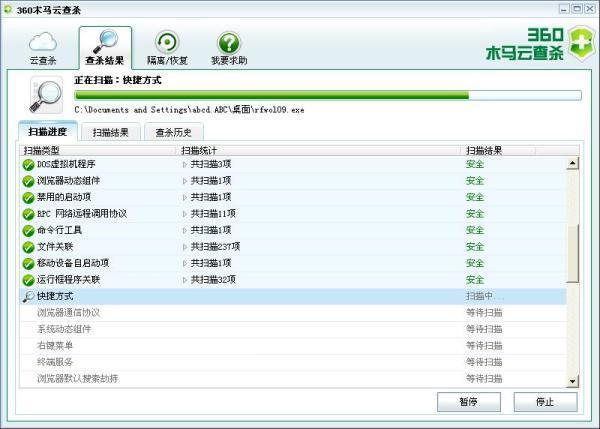
Task: Click the 扫描结果 column header
Action: tap(499, 150)
